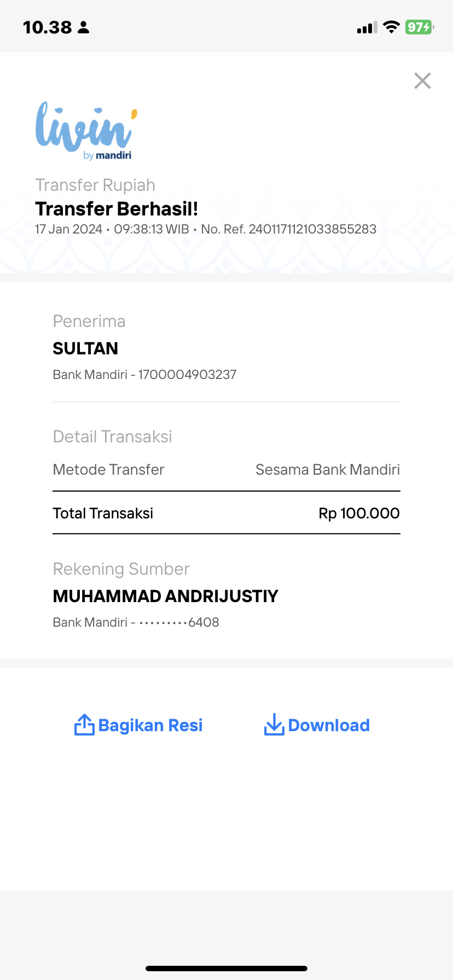Tap the person icon beside the clock
Screen dimensions: 453x980
click(83, 27)
